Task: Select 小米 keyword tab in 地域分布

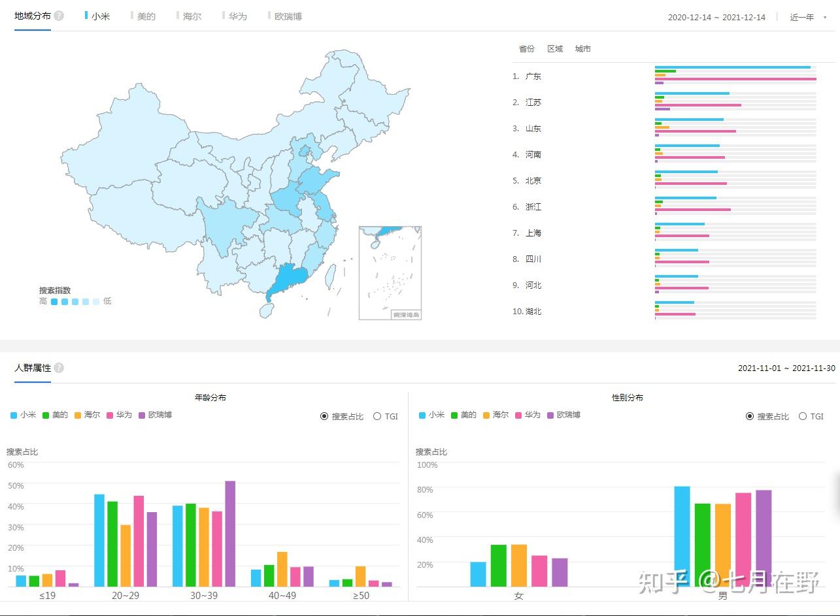Action: (97, 16)
